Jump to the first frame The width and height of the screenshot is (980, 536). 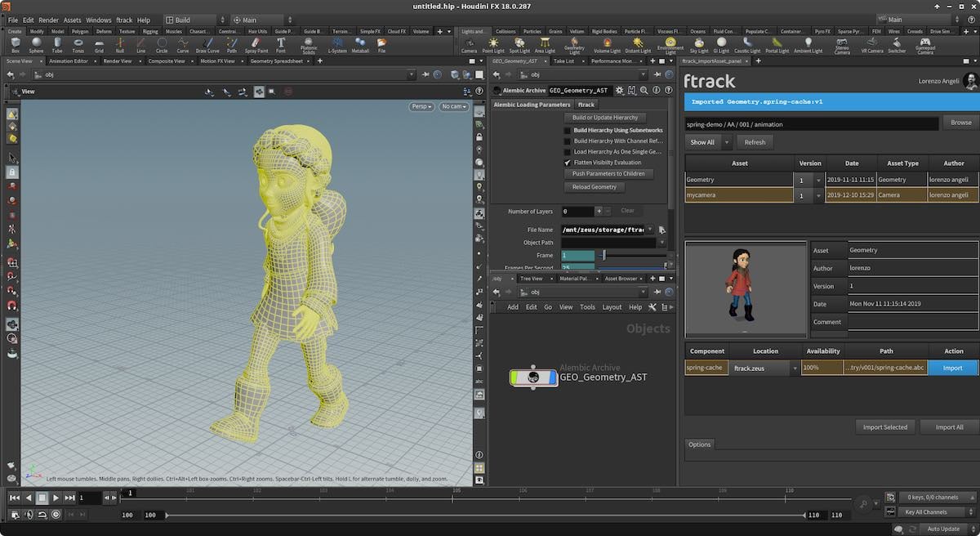click(15, 497)
